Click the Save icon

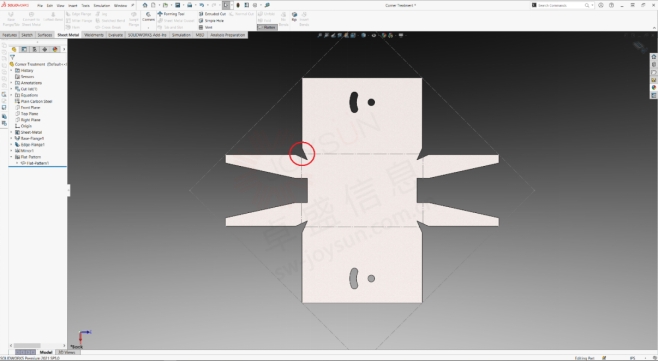point(178,5)
